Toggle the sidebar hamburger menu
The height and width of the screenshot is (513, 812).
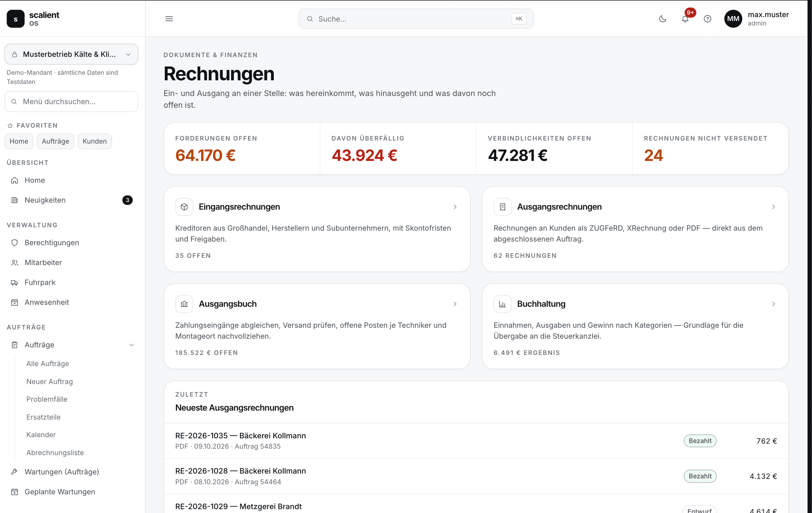pyautogui.click(x=169, y=19)
